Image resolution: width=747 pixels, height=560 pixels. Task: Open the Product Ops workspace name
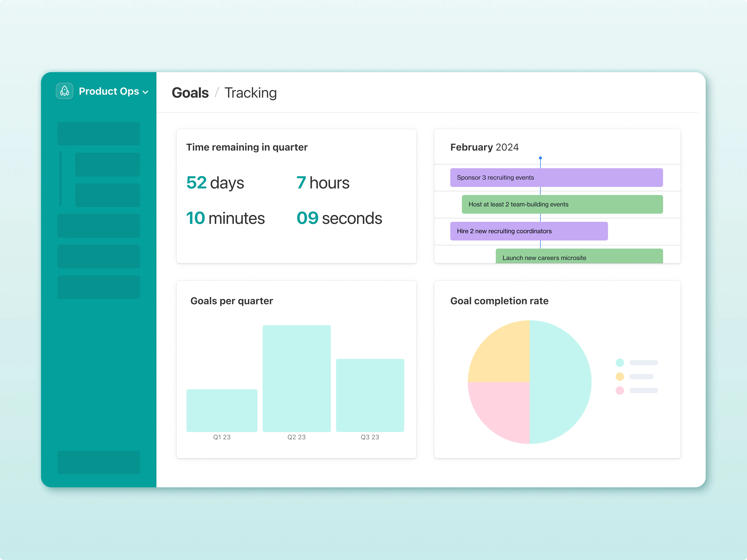109,91
